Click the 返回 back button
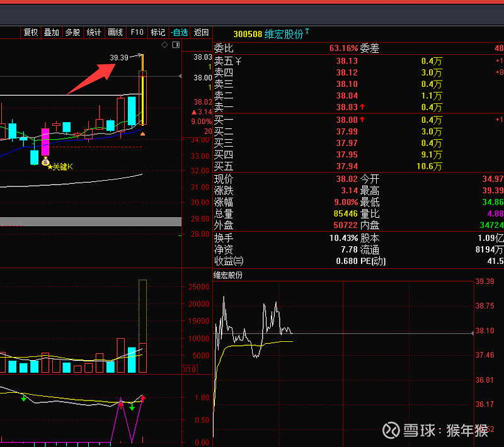 pos(201,33)
